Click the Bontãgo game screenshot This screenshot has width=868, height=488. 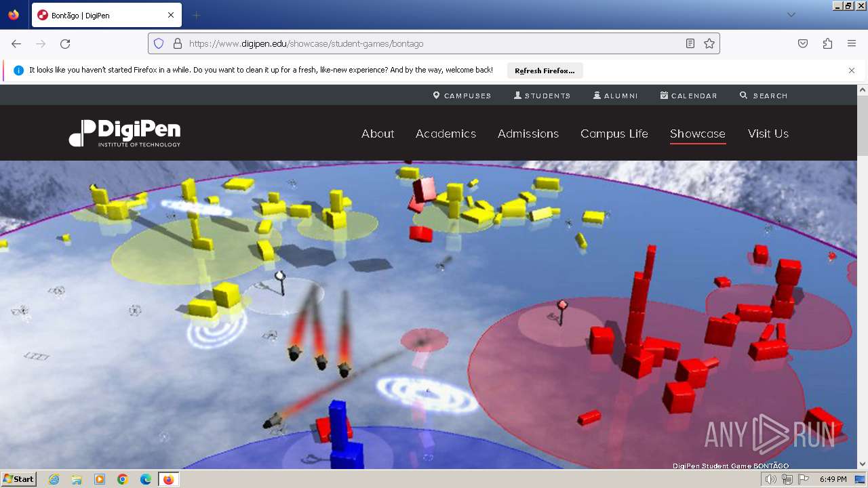(429, 314)
